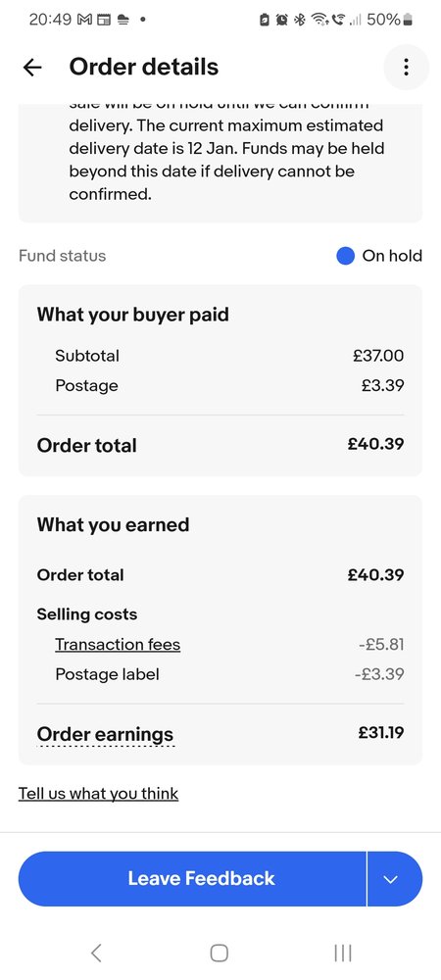Tap the Gmail notification icon in status bar
441x980 pixels.
click(84, 20)
